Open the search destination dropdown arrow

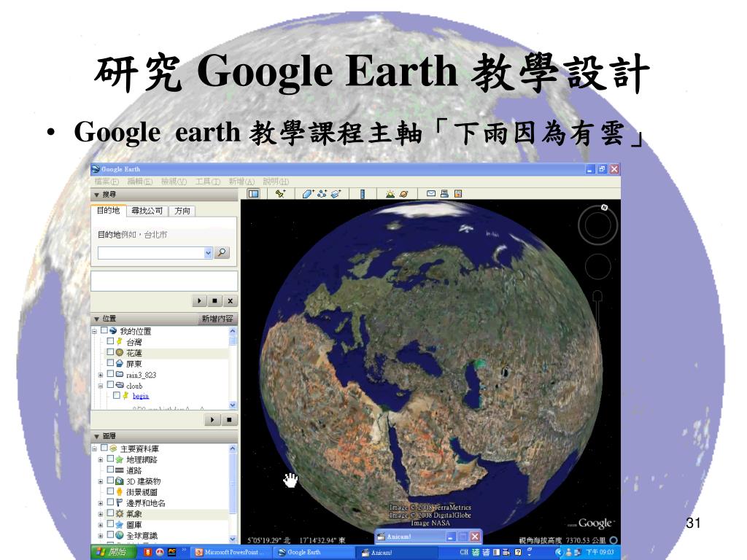208,253
